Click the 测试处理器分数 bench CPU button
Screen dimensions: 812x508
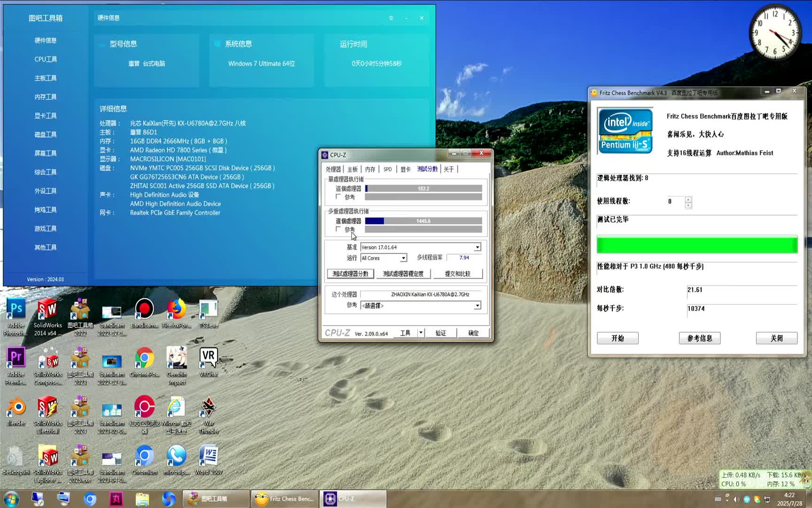(x=351, y=274)
